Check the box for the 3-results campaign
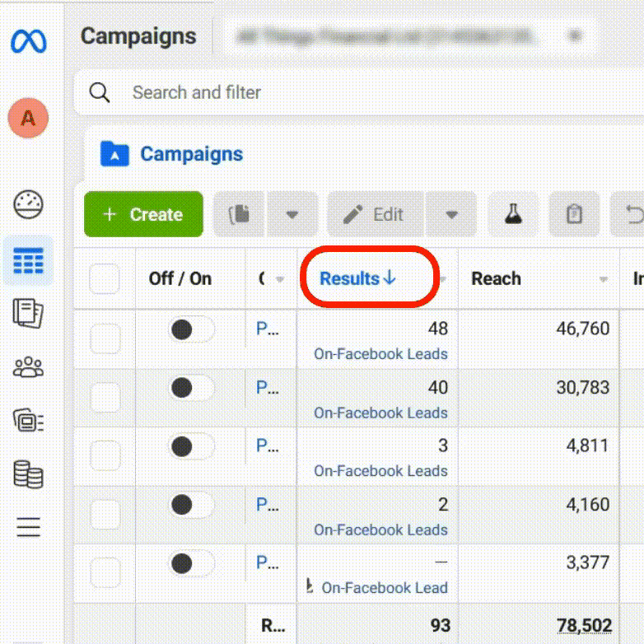Viewport: 644px width, 644px height. coord(105,455)
